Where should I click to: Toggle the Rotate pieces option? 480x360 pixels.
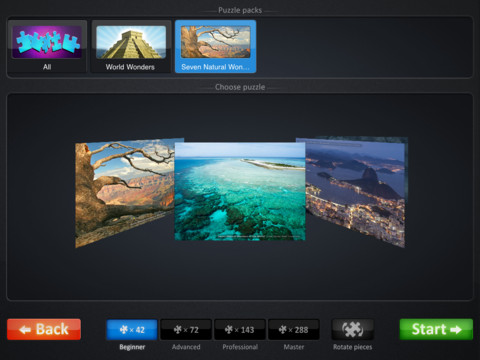353,330
